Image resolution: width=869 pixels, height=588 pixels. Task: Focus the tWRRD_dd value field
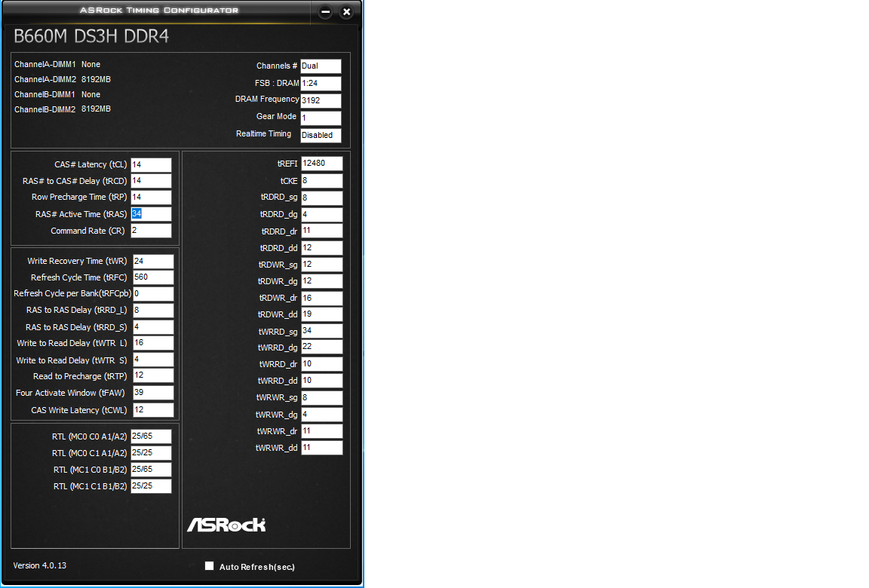(x=322, y=381)
